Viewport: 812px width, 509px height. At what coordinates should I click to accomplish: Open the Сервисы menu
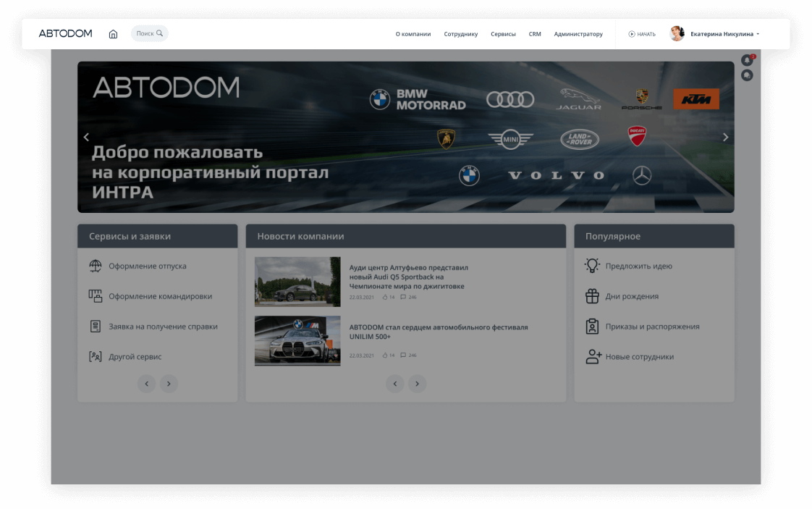503,34
